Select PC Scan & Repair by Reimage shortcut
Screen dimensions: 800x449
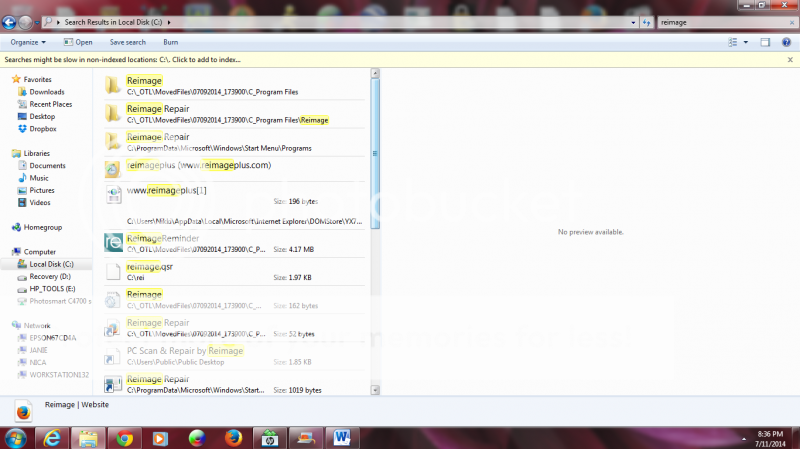[x=235, y=355]
